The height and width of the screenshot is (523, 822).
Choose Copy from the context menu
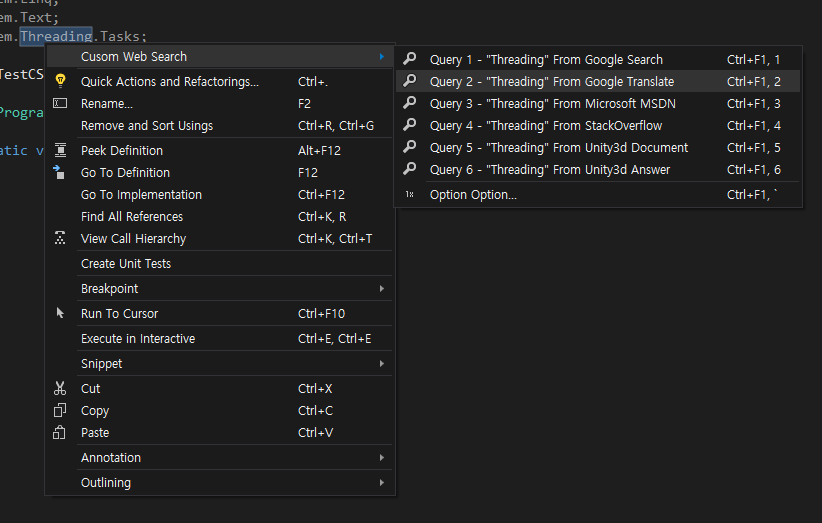click(x=219, y=411)
